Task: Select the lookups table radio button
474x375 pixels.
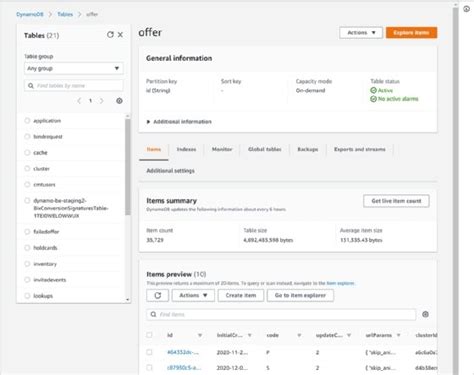Action: (27, 295)
